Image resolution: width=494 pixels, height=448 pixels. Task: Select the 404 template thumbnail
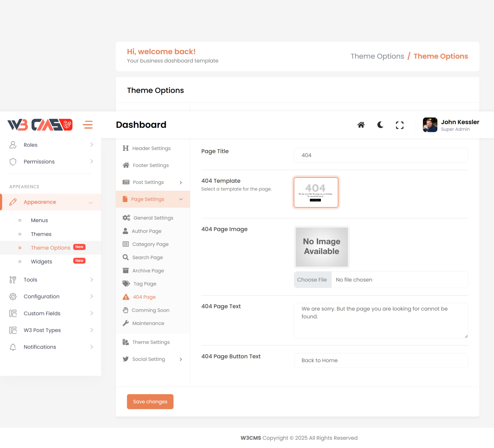316,192
